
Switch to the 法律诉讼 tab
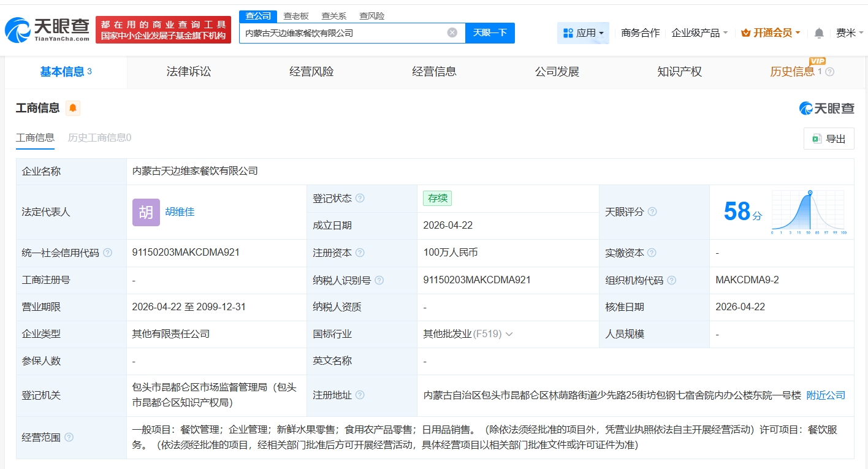188,71
